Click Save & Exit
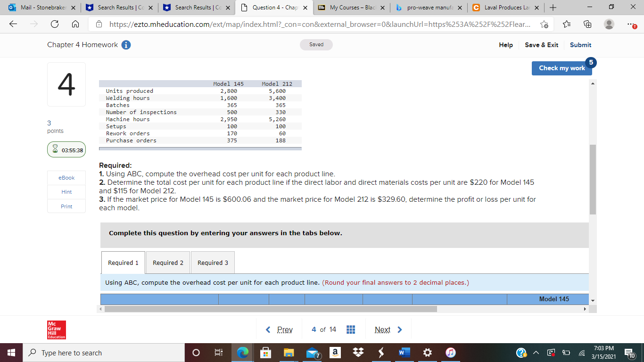Viewport: 644px width, 362px height. 541,45
